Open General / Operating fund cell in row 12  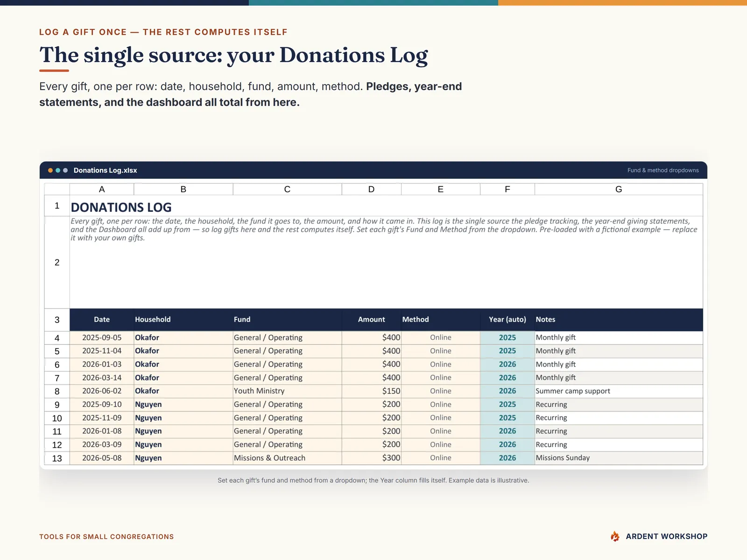coord(287,445)
